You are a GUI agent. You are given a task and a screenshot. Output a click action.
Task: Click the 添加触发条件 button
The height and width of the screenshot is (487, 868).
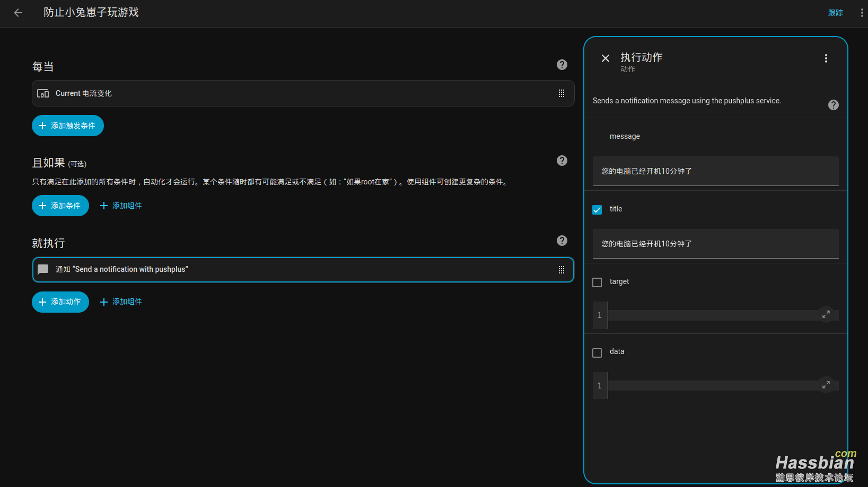click(x=68, y=126)
